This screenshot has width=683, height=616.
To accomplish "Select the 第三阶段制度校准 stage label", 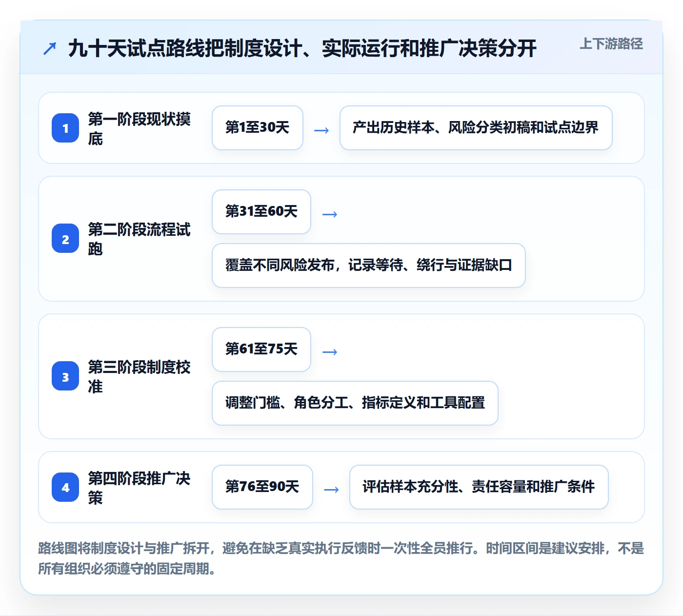I will coord(140,376).
